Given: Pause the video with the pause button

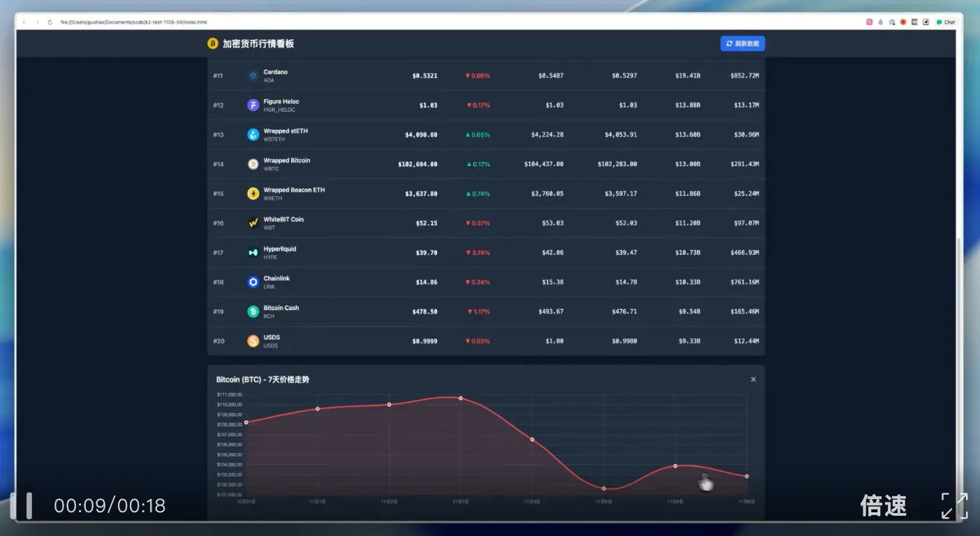Looking at the screenshot, I should pos(20,505).
